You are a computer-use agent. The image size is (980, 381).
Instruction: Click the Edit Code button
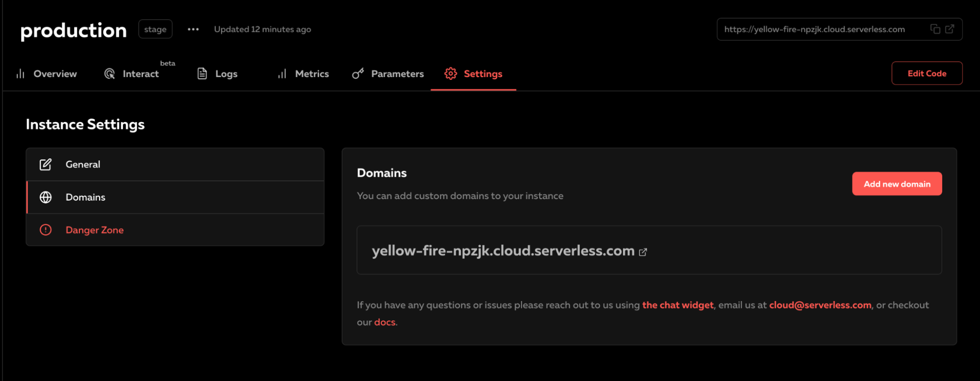click(927, 73)
